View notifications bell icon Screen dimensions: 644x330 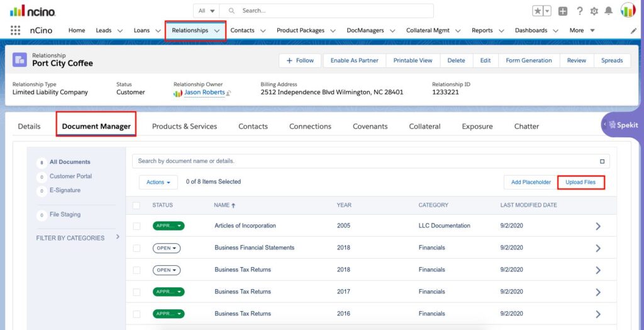coord(609,11)
